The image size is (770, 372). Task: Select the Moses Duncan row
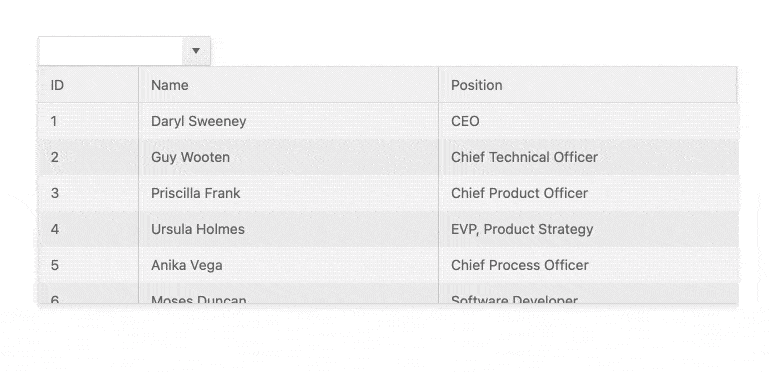coord(388,294)
